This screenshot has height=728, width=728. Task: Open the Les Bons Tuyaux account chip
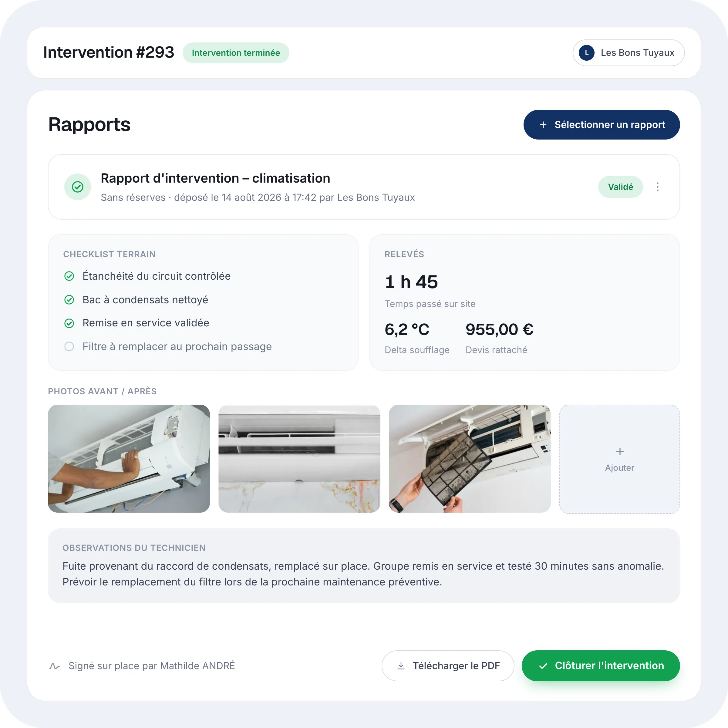(629, 53)
